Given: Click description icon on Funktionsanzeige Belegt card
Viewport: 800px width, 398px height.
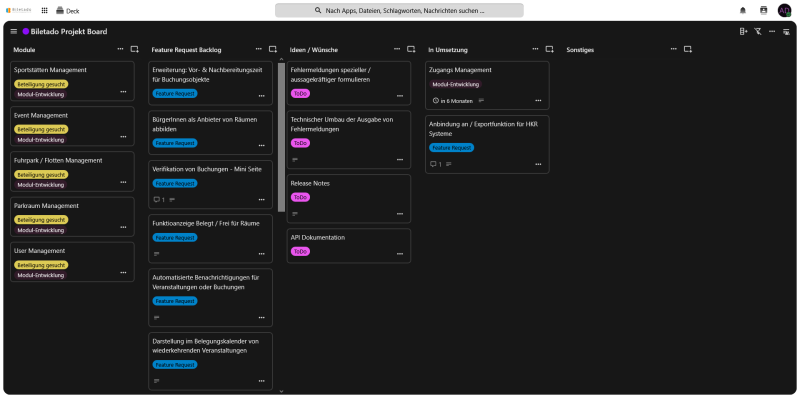Looking at the screenshot, I should [157, 254].
